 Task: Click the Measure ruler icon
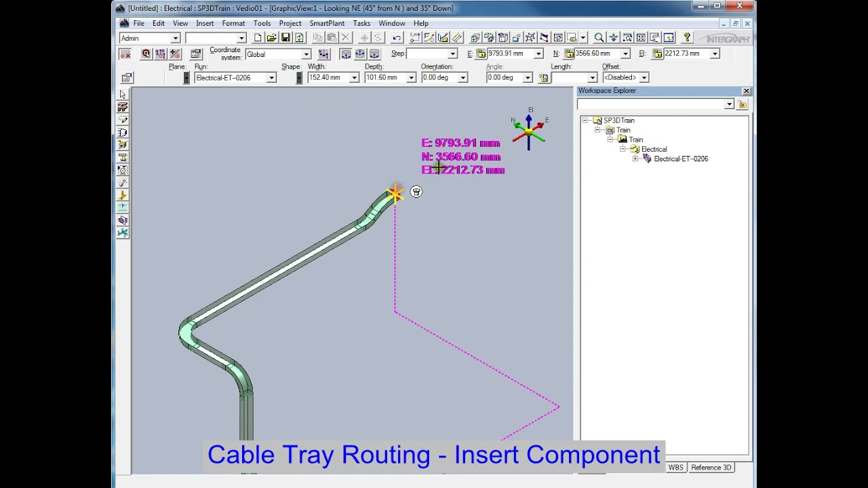tap(457, 38)
